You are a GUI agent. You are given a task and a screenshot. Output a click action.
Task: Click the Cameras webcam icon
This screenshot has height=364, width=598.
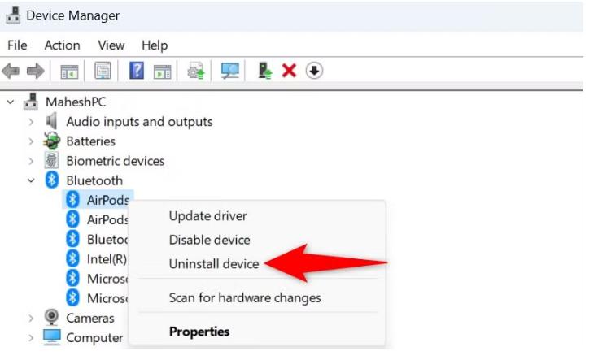pos(51,317)
